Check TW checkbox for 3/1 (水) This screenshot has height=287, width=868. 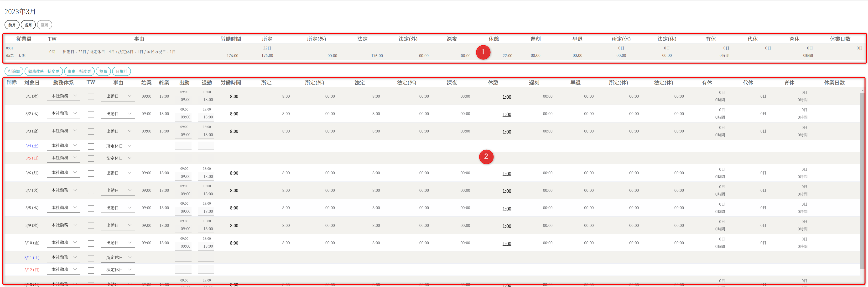click(x=91, y=97)
